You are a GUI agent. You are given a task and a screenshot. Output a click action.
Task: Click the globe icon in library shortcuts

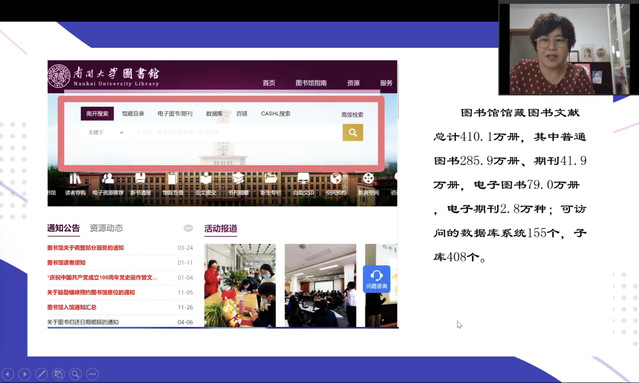(x=336, y=178)
